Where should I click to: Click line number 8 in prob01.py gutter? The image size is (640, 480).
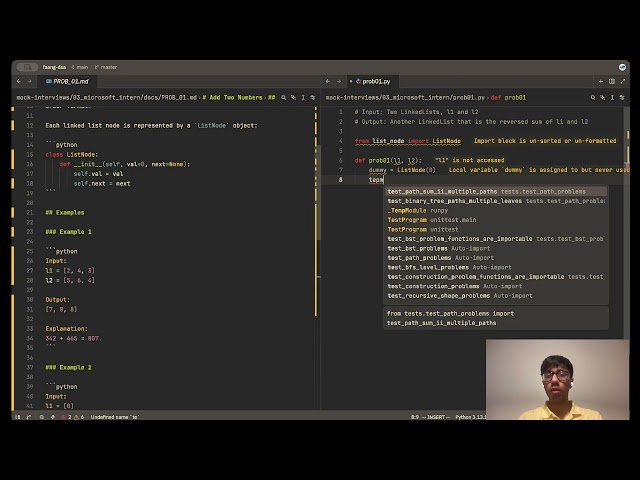point(341,180)
